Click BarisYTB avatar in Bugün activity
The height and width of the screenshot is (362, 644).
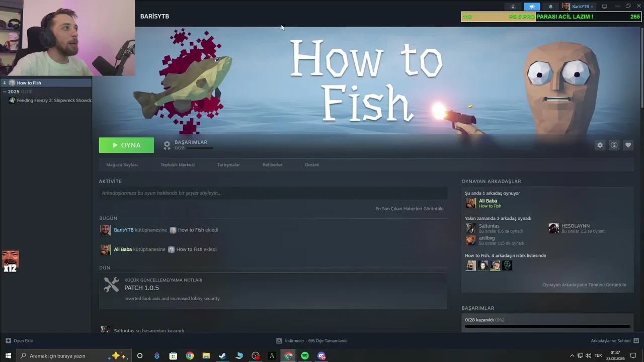[x=105, y=230]
